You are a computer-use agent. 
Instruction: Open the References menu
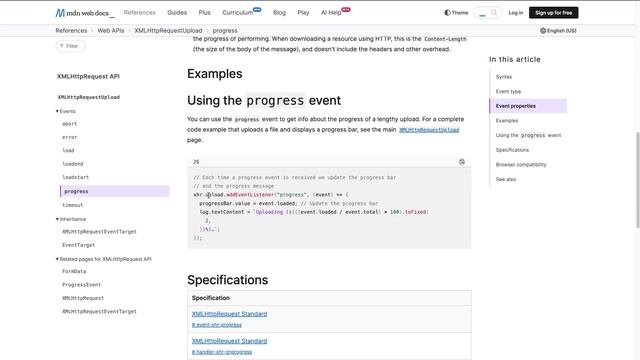(140, 13)
